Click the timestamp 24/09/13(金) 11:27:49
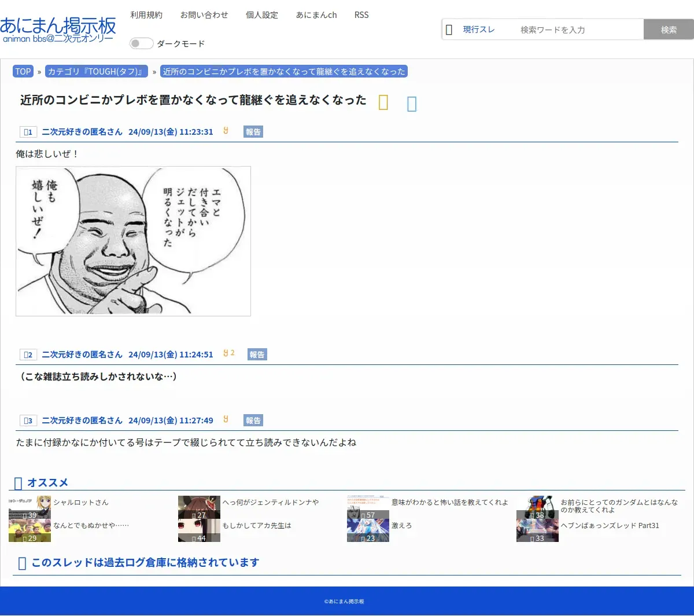694x616 pixels. [x=171, y=420]
